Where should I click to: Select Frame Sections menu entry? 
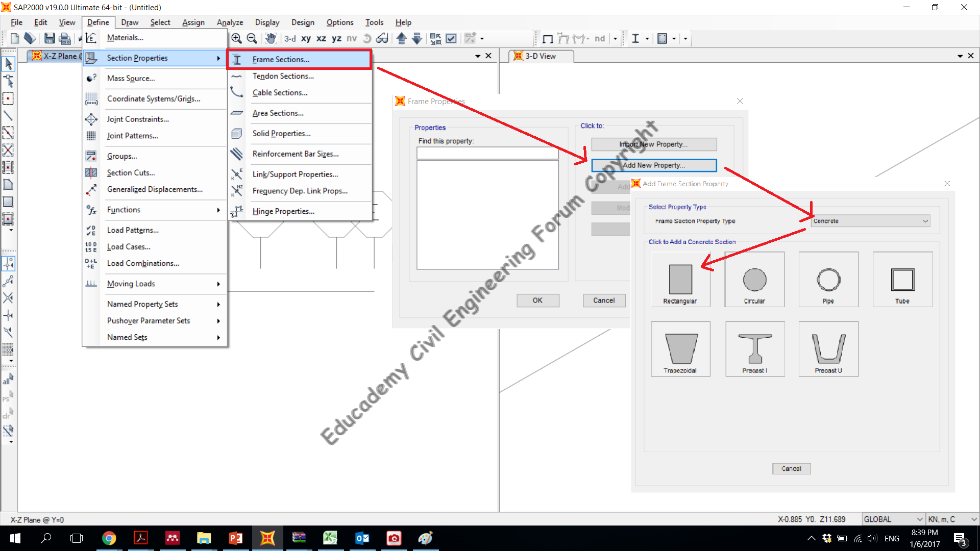tap(299, 60)
